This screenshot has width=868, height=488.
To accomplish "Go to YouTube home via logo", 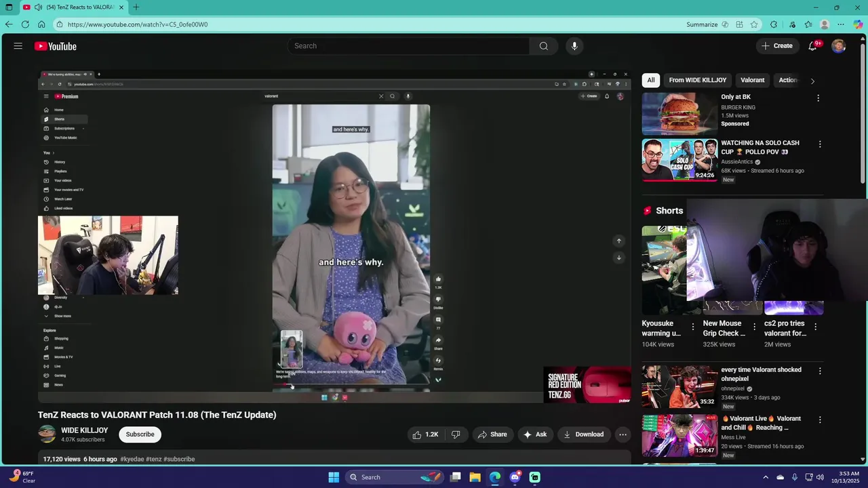I will [56, 46].
